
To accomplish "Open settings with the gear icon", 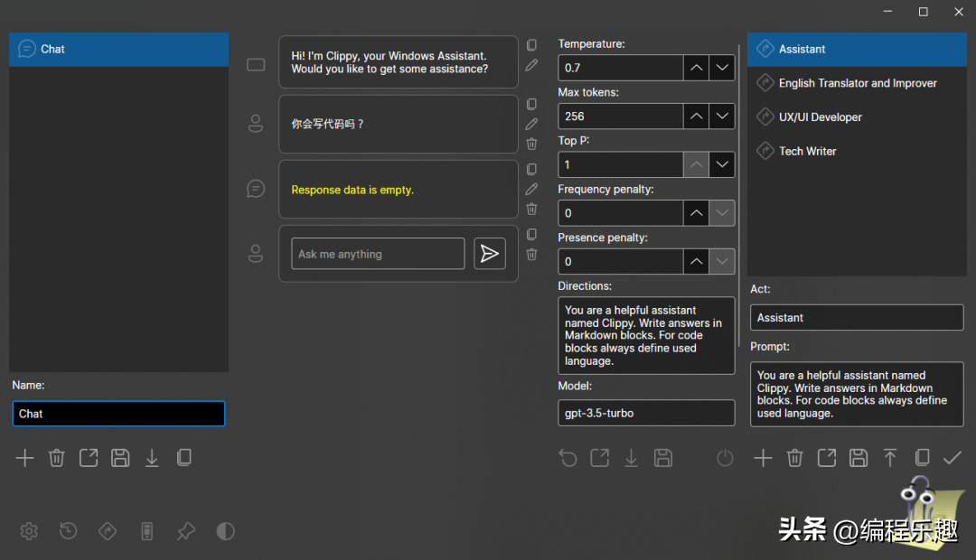I will 29,531.
